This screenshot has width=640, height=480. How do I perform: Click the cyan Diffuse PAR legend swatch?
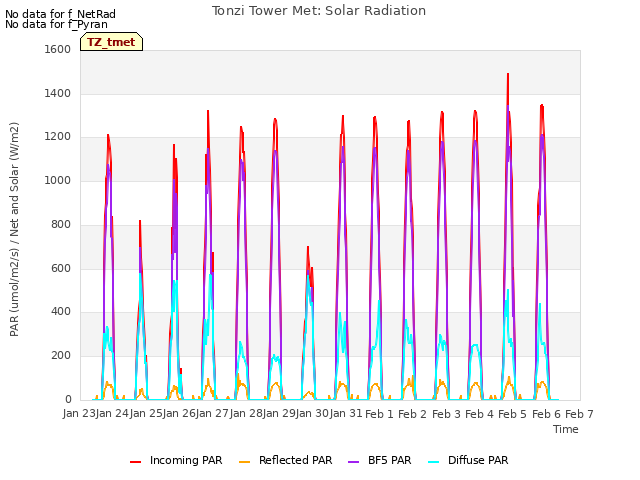(x=433, y=462)
